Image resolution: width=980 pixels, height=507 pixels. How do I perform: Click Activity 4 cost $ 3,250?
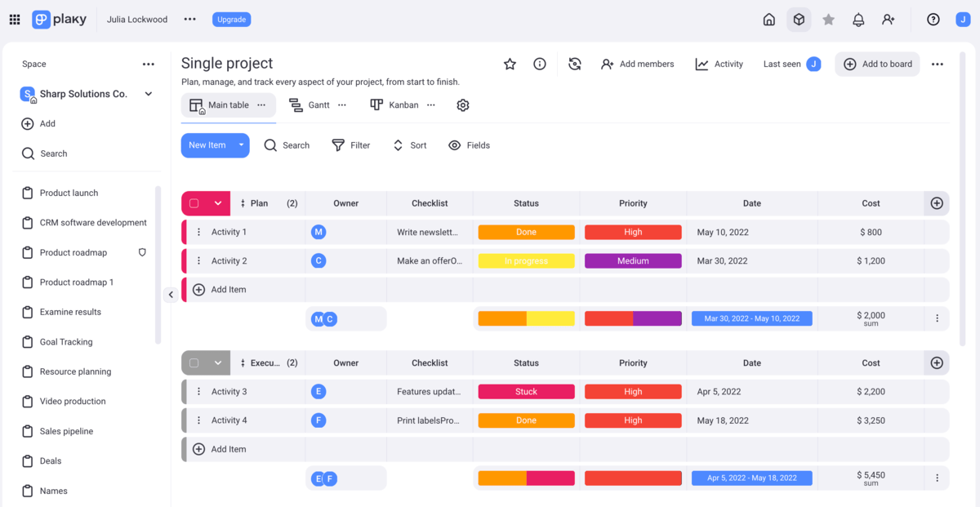[x=871, y=420]
